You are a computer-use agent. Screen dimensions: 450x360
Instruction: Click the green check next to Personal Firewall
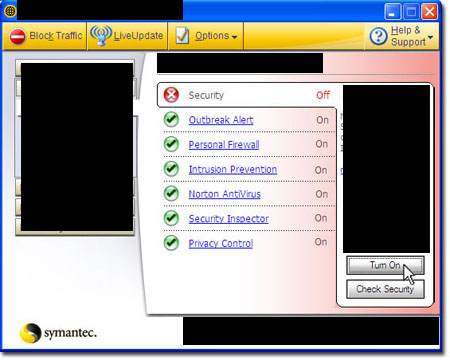click(x=171, y=144)
